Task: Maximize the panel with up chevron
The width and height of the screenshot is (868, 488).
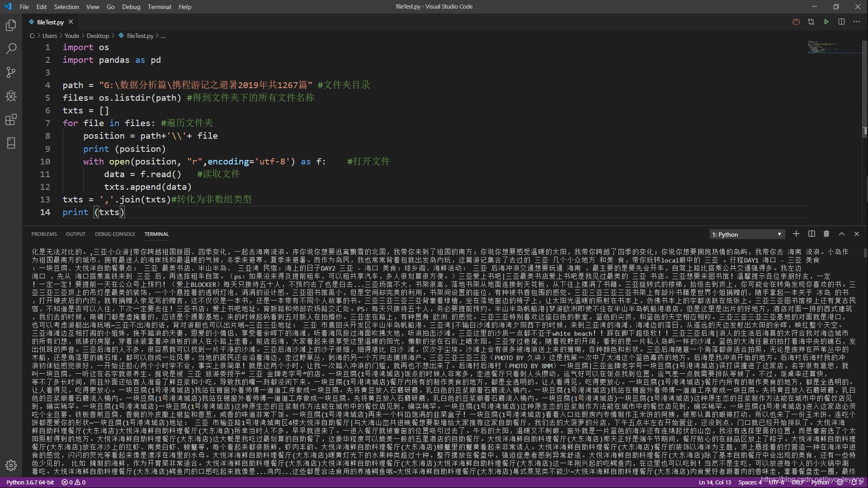Action: pos(841,234)
